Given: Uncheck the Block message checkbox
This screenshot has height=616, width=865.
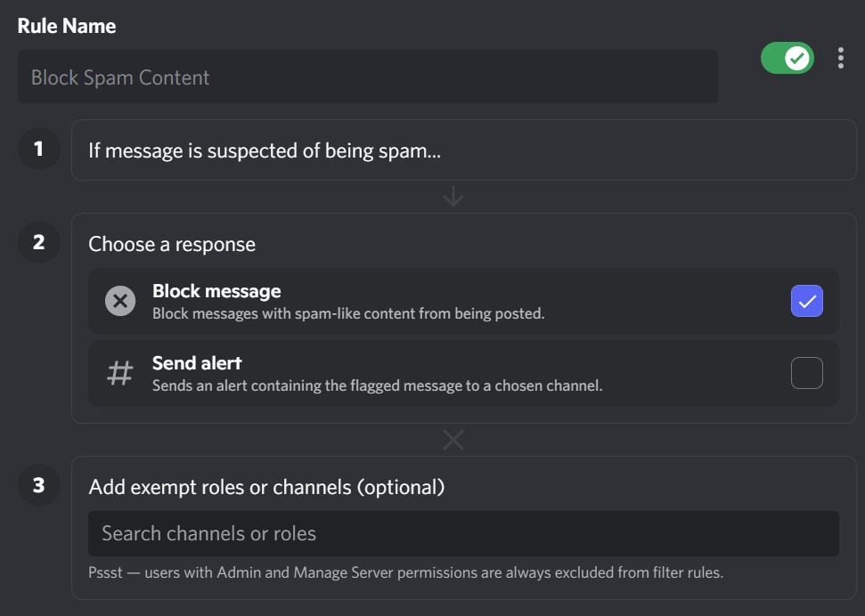Looking at the screenshot, I should pos(806,301).
